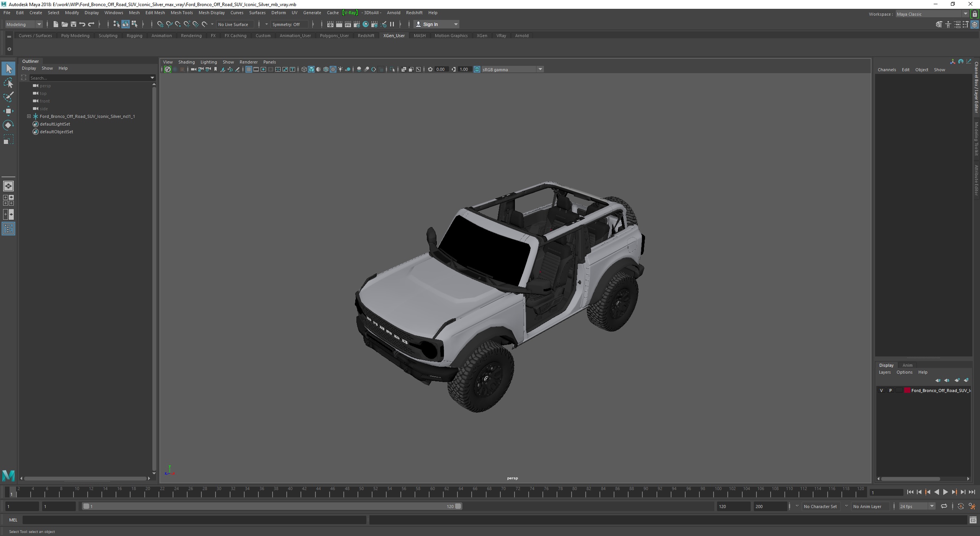Enable snap to points

[x=178, y=24]
